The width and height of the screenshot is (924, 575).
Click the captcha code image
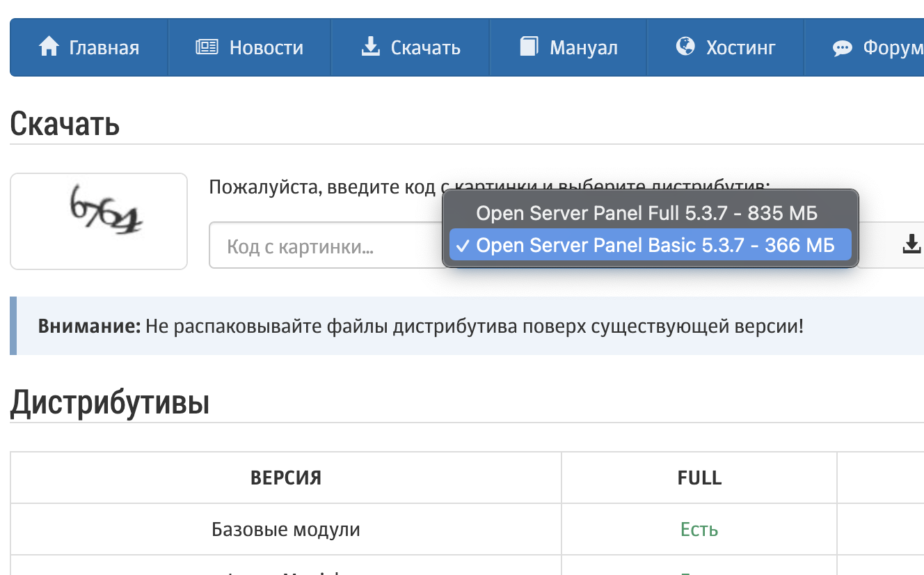(99, 221)
